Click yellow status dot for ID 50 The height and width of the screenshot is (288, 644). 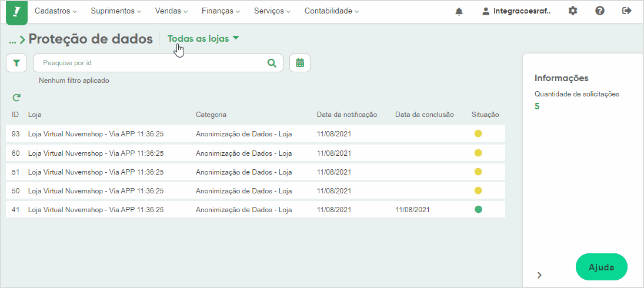[x=478, y=190]
